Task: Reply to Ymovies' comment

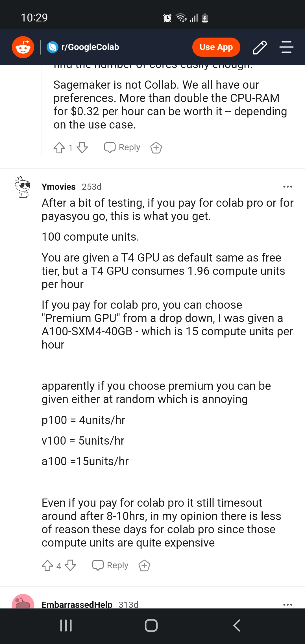Action: pyautogui.click(x=110, y=565)
